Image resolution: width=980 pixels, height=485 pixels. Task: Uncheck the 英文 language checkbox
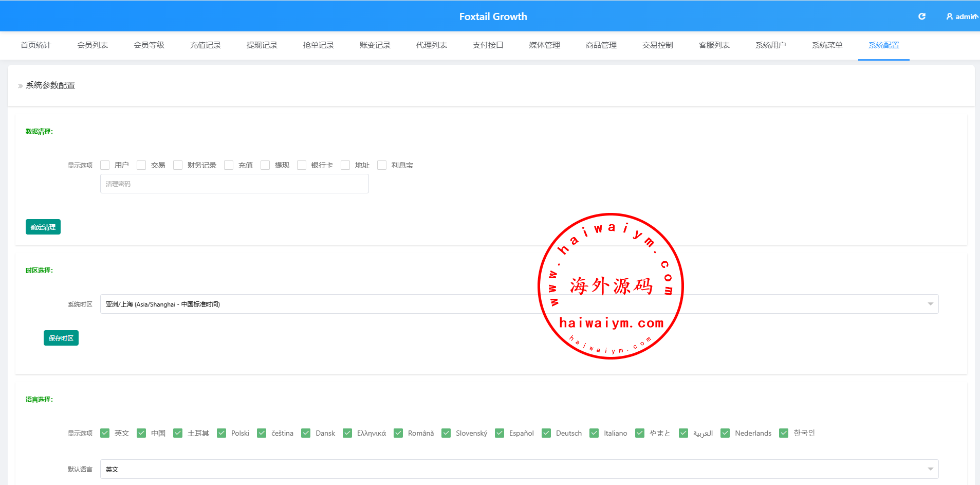[x=105, y=433]
